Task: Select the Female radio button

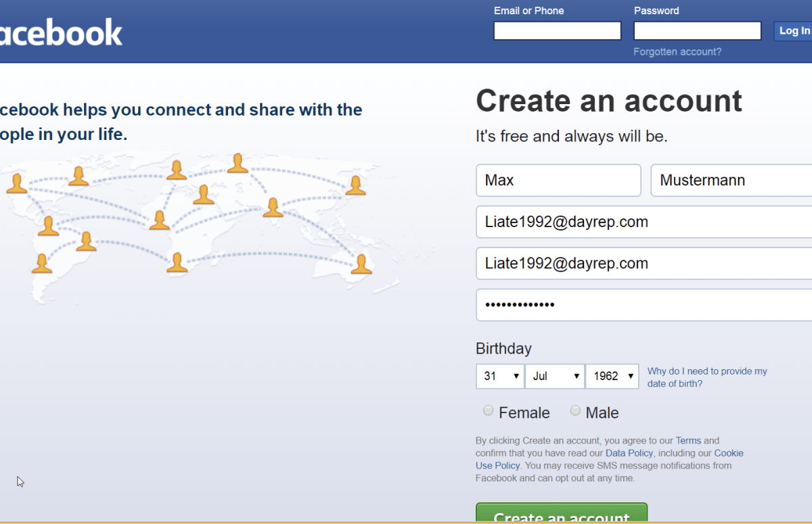Action: click(x=488, y=410)
